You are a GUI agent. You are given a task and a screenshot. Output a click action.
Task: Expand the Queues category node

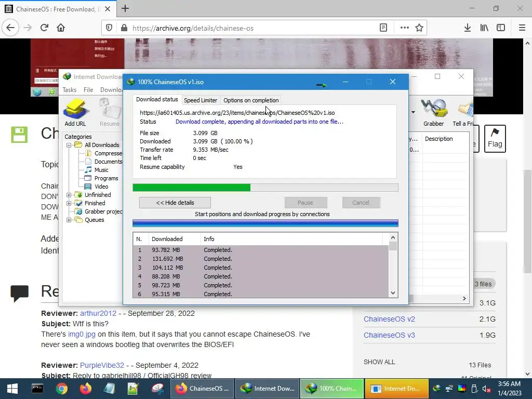69,220
